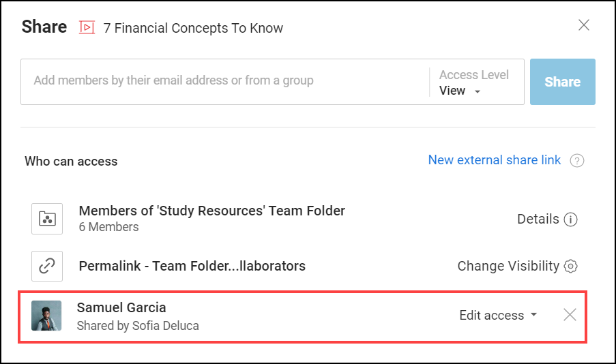Click the Team Folder members icon
Screen dimensions: 616x364
47,219
